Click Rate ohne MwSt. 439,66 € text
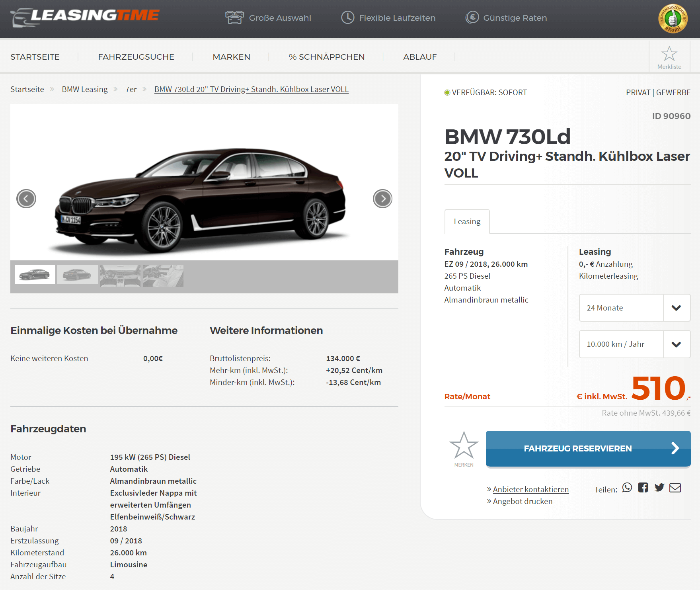 click(646, 413)
